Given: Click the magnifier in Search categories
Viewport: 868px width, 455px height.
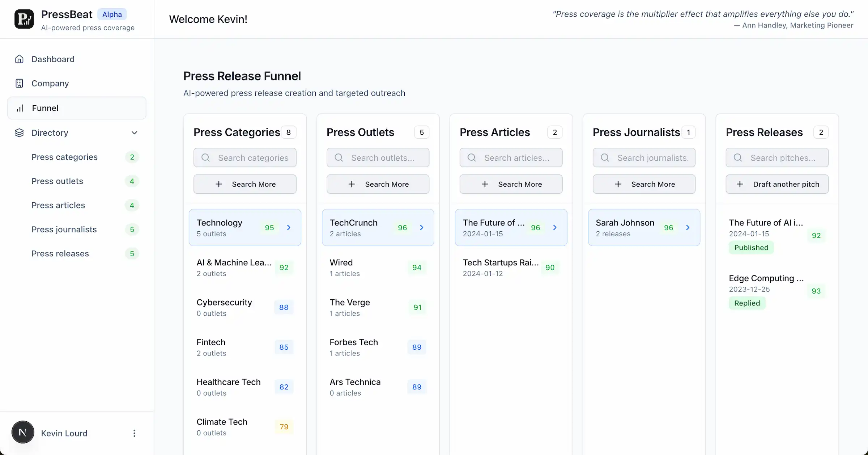Looking at the screenshot, I should [x=205, y=158].
